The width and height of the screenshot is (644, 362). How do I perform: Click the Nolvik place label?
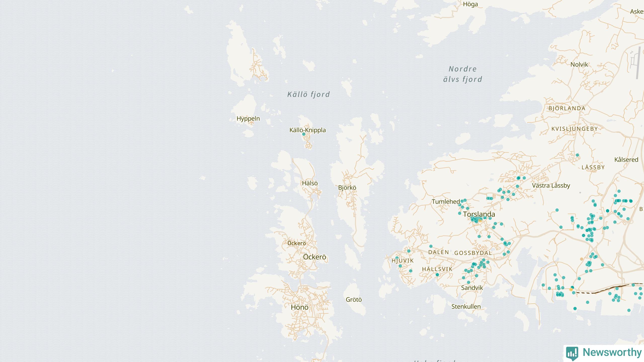(579, 65)
